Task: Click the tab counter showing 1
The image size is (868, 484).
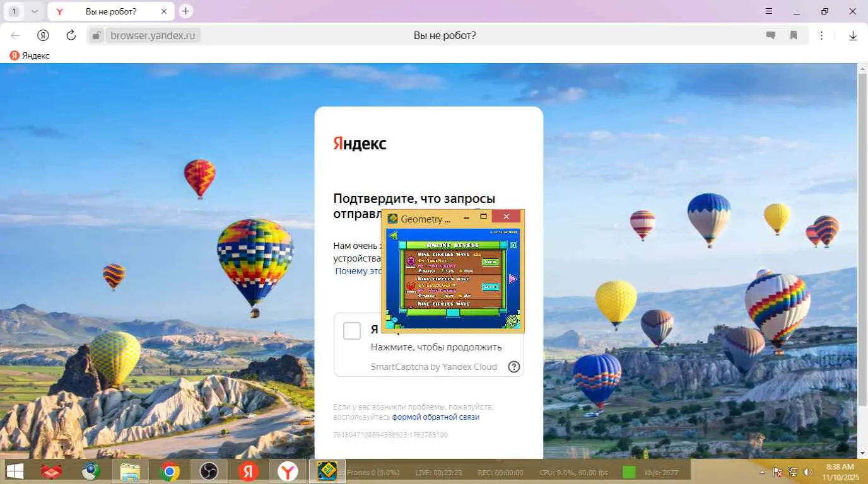Action: (13, 11)
